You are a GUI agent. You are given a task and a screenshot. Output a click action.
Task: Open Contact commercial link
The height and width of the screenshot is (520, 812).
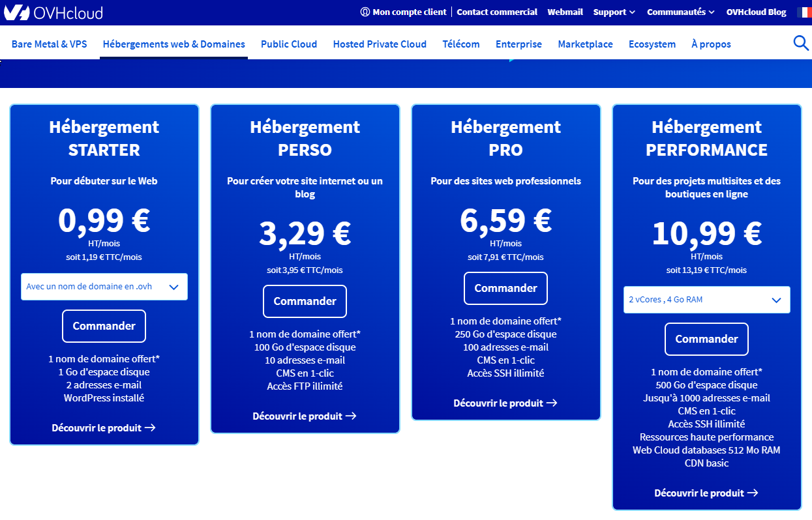[497, 12]
